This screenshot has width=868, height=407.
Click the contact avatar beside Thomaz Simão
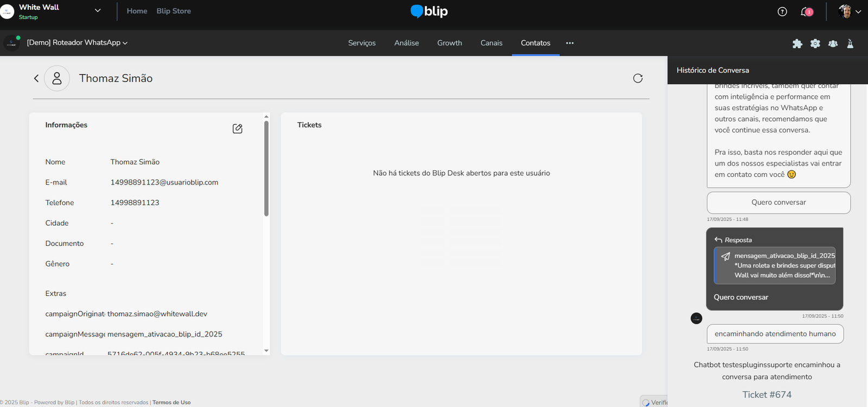click(57, 78)
